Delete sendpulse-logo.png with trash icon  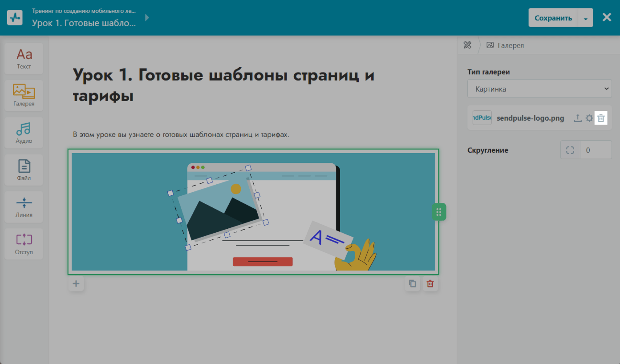click(601, 118)
